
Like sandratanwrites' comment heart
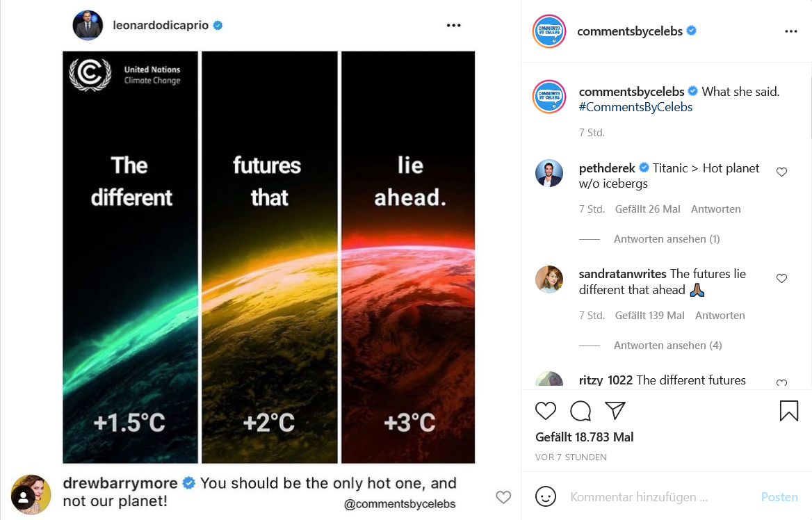coord(781,278)
